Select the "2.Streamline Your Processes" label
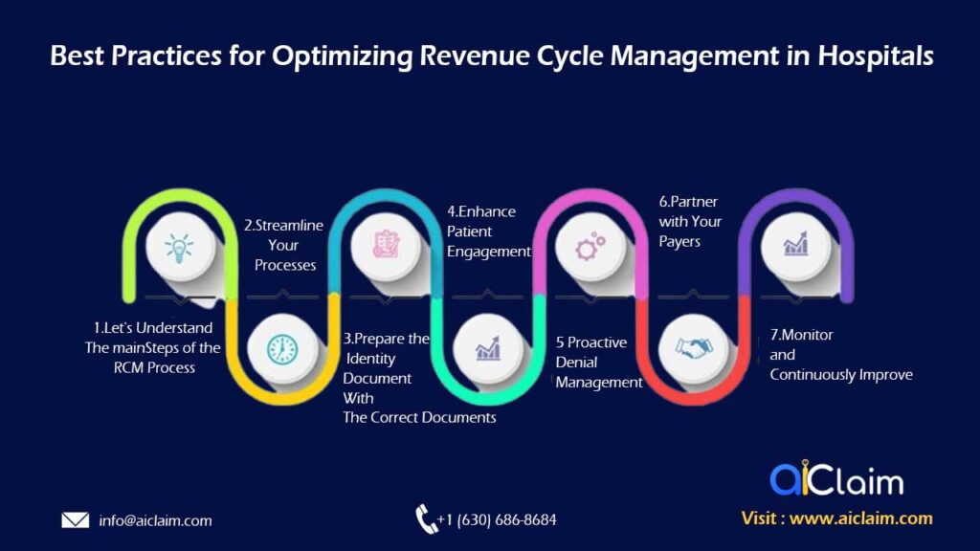The image size is (980, 551). point(284,245)
